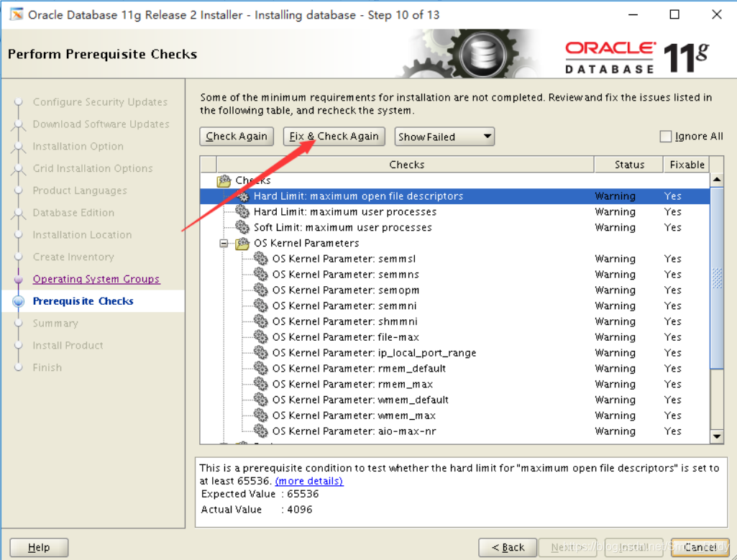
Task: Click gear icon beside wmem_default parameter
Action: (261, 400)
